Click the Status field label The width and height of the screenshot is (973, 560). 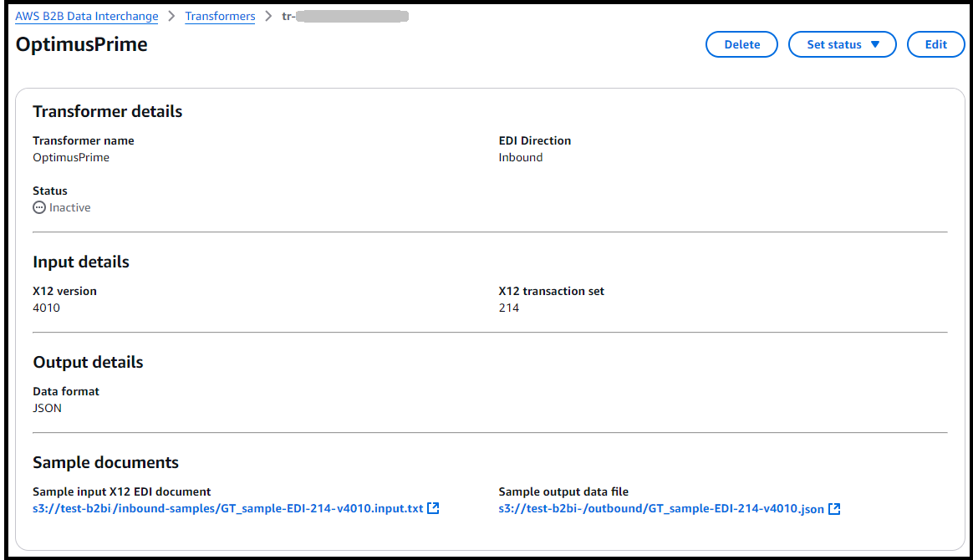pyautogui.click(x=49, y=191)
